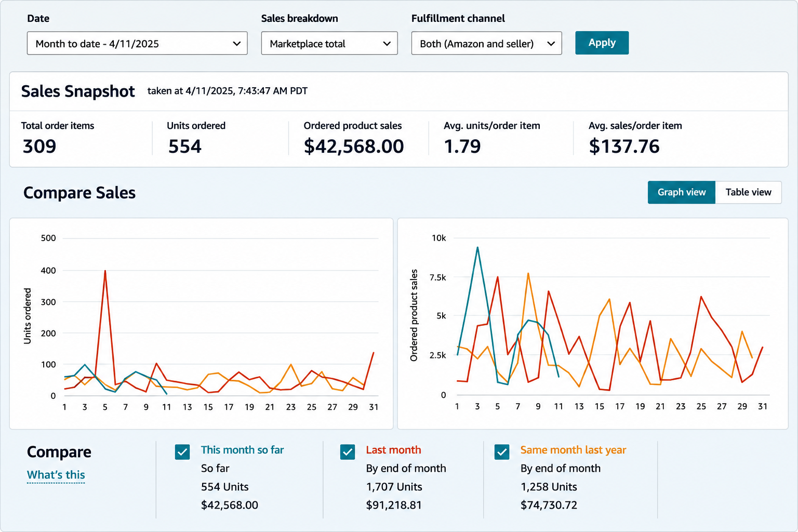Viewport: 798px width, 532px height.
Task: Select the Ordered product sales value $42,568.00
Action: click(x=354, y=147)
